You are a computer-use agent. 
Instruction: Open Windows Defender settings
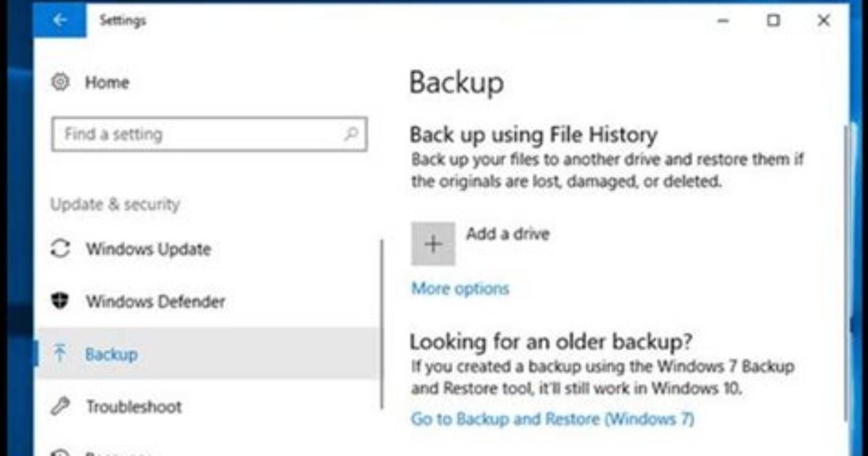155,301
